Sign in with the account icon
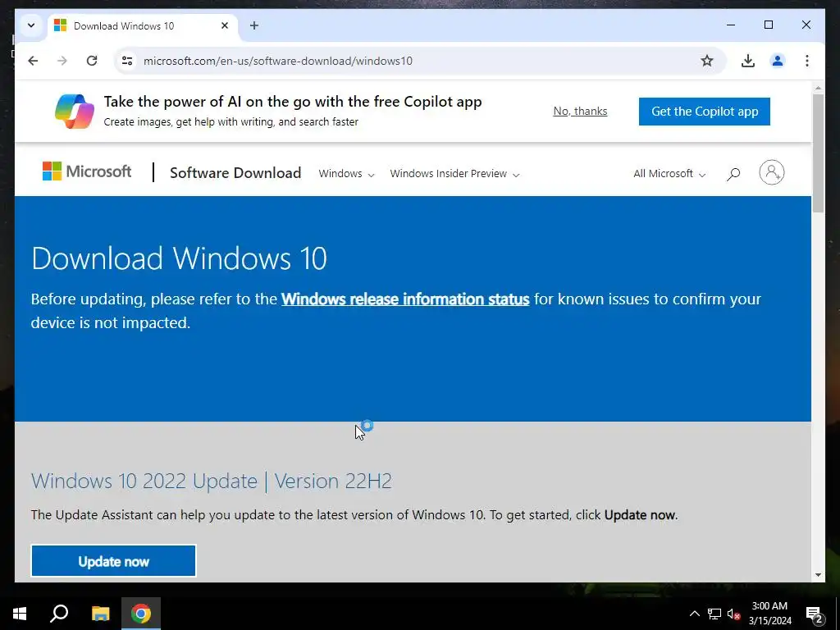840x630 pixels. click(771, 172)
